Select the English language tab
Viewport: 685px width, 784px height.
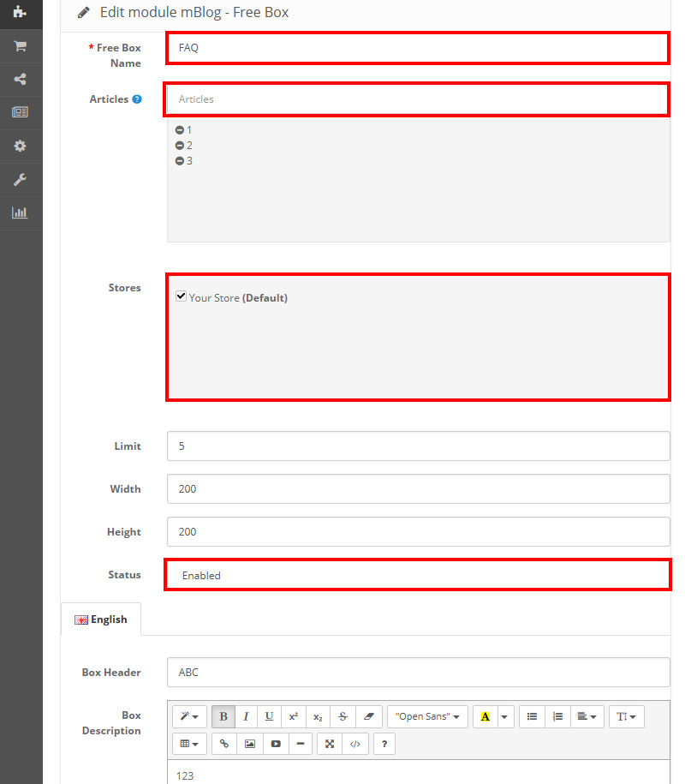point(101,619)
